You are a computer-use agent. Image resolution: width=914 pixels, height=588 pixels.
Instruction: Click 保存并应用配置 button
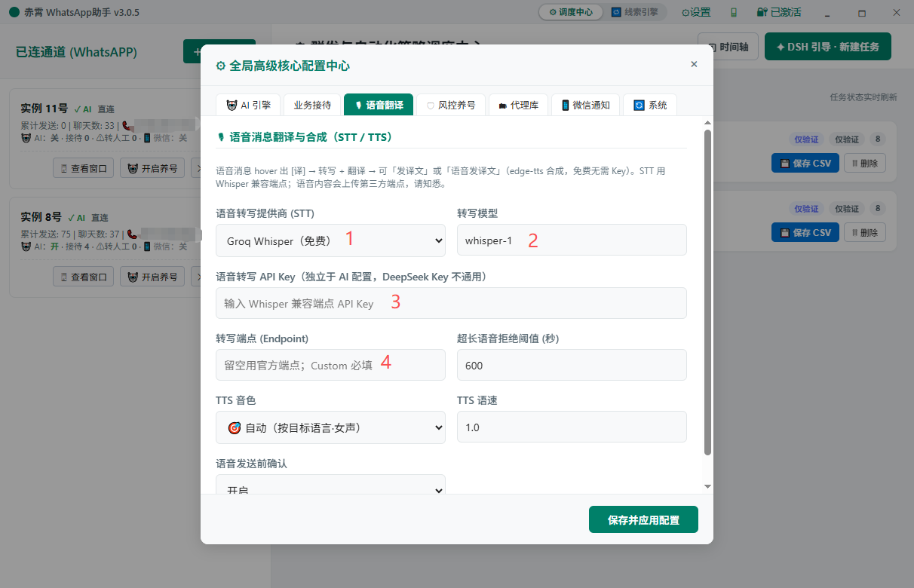pyautogui.click(x=643, y=519)
